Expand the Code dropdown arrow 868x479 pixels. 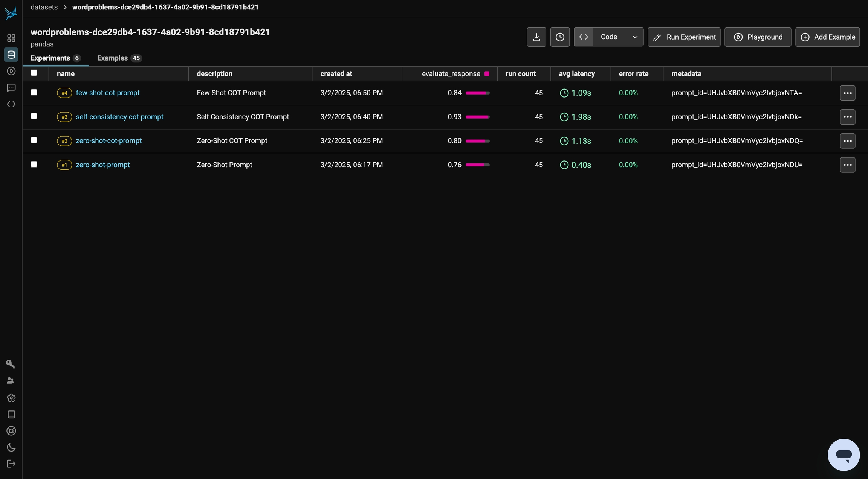(x=635, y=37)
